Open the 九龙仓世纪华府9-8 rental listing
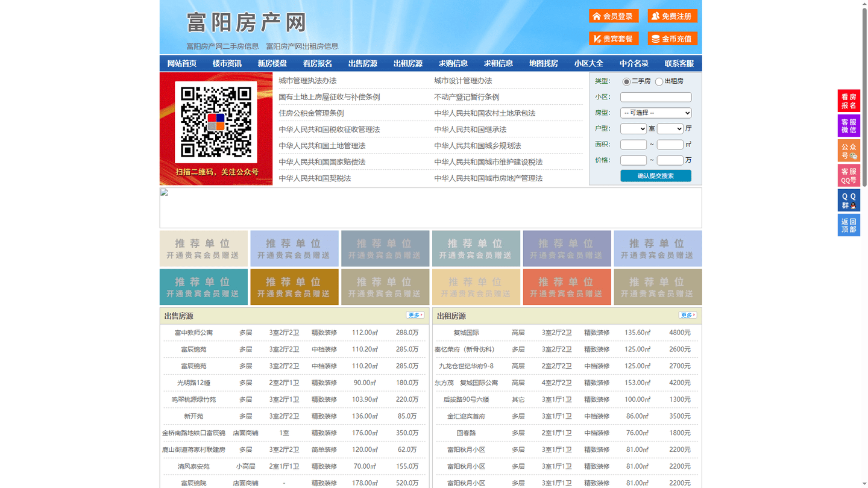Screen dimensions: 868x488 [466, 366]
